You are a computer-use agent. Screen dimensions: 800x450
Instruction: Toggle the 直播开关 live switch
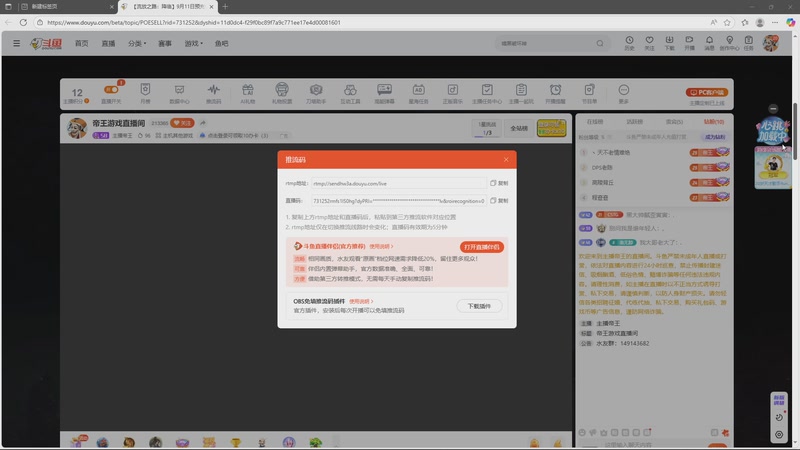pyautogui.click(x=111, y=93)
